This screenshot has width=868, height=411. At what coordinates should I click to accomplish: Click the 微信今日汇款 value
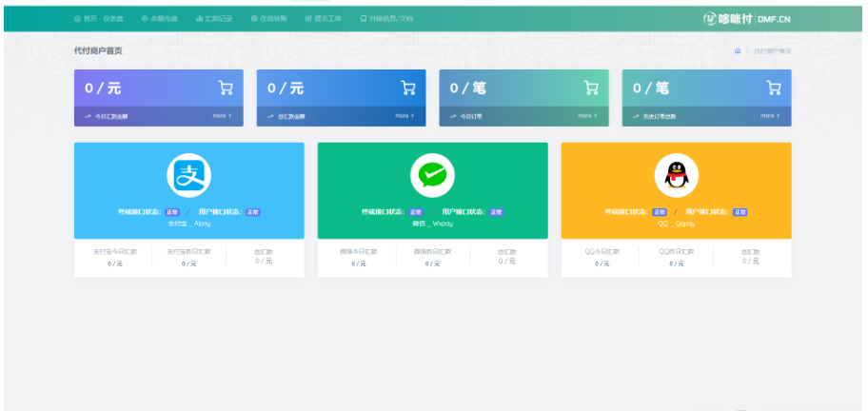click(359, 264)
